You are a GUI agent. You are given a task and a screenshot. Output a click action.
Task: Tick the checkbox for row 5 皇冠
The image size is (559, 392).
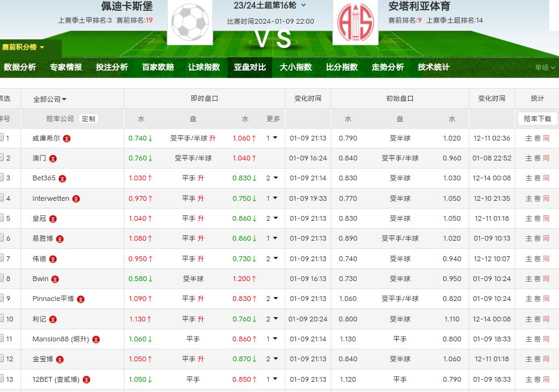coord(2,218)
